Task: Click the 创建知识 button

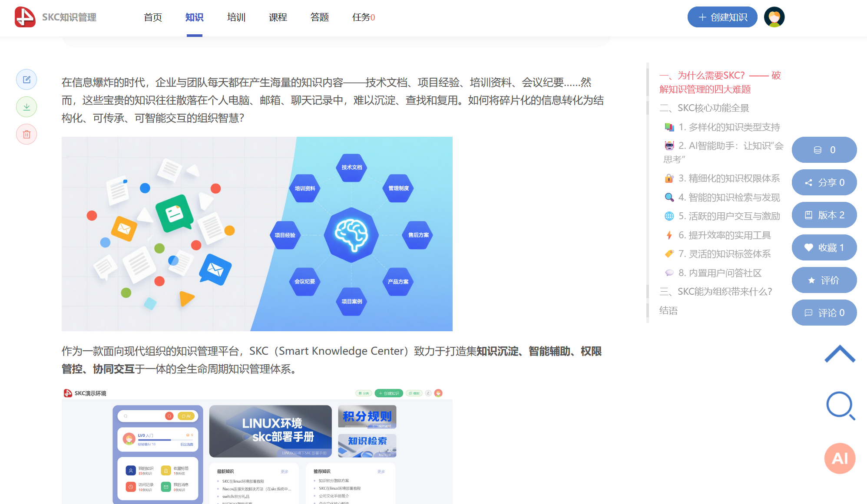Action: click(x=722, y=17)
